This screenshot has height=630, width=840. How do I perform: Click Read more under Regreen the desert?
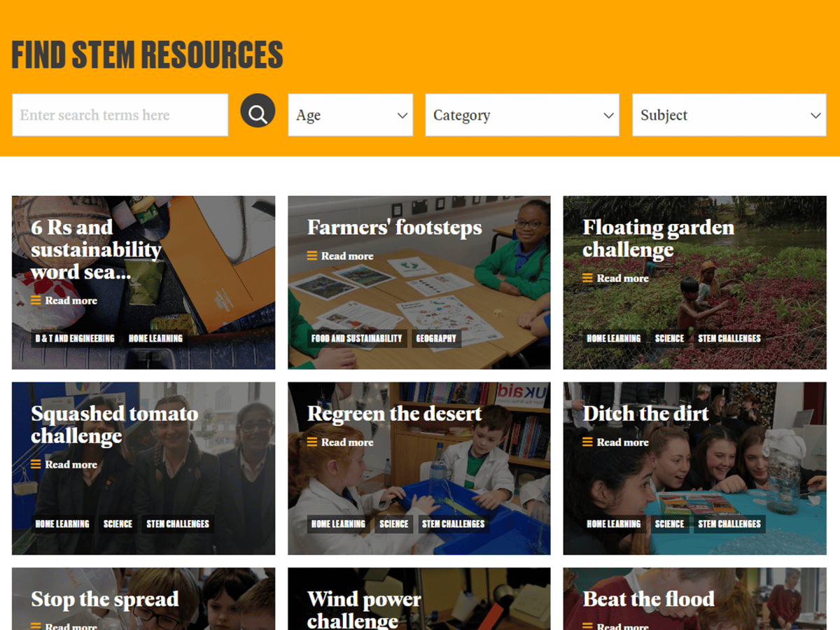(340, 442)
